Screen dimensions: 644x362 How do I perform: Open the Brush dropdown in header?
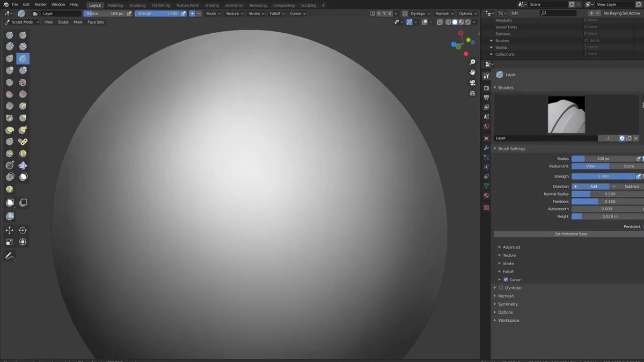point(214,13)
